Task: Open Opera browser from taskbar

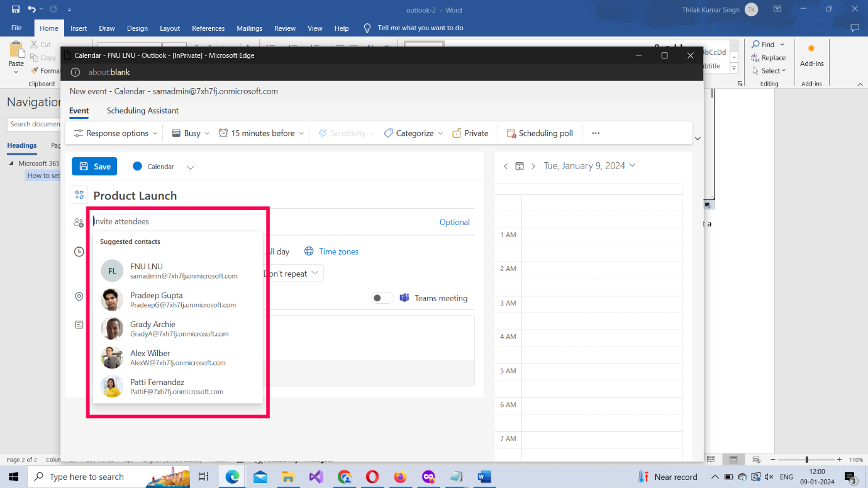Action: pos(372,477)
